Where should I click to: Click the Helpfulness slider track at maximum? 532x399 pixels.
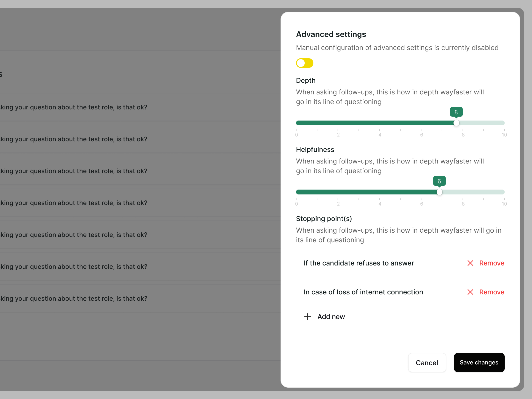pyautogui.click(x=504, y=192)
